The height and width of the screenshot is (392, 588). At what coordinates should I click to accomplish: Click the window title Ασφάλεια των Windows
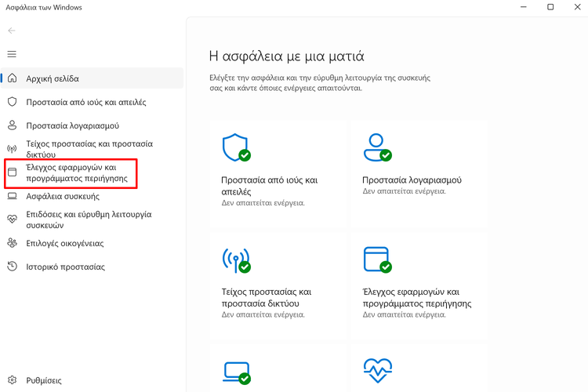44,7
